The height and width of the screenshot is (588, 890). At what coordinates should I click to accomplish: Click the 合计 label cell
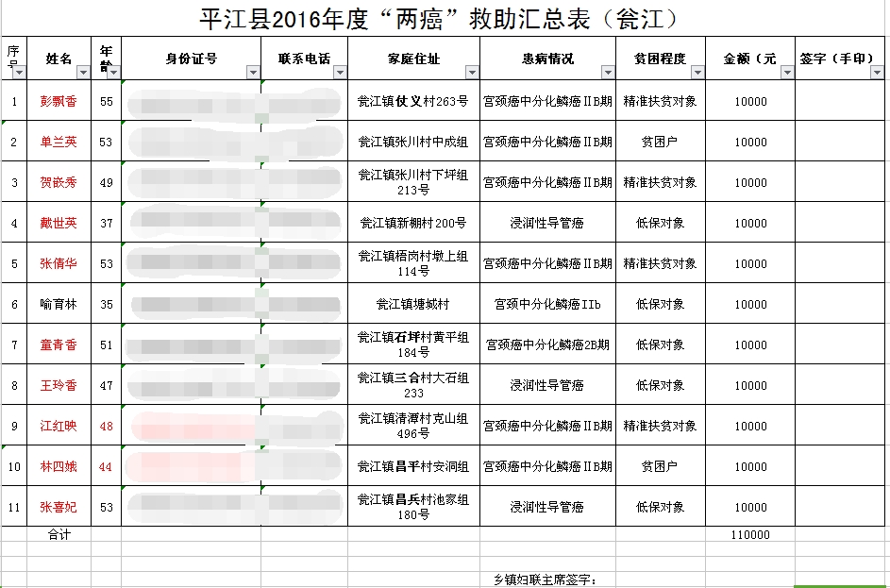point(59,535)
